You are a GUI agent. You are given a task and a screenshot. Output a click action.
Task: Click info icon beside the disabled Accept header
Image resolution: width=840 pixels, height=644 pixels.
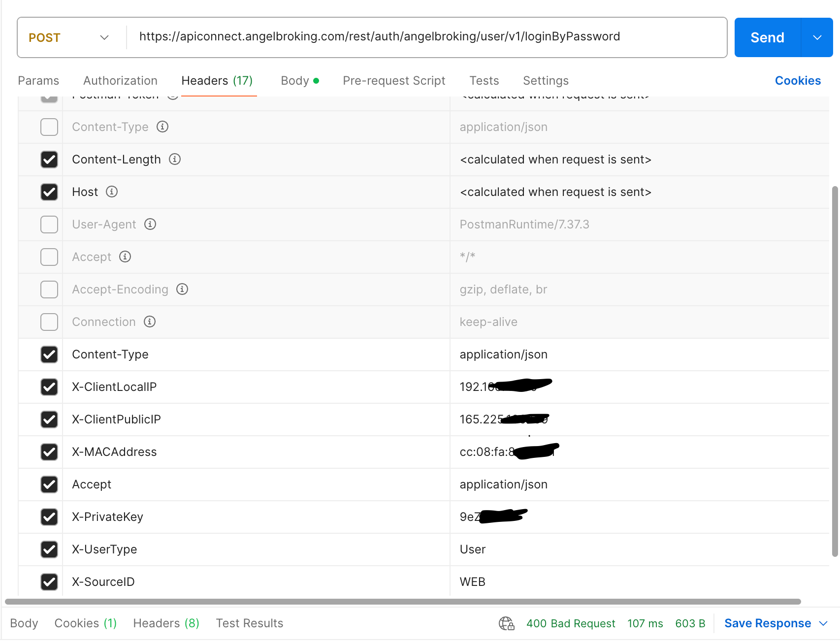pos(125,257)
